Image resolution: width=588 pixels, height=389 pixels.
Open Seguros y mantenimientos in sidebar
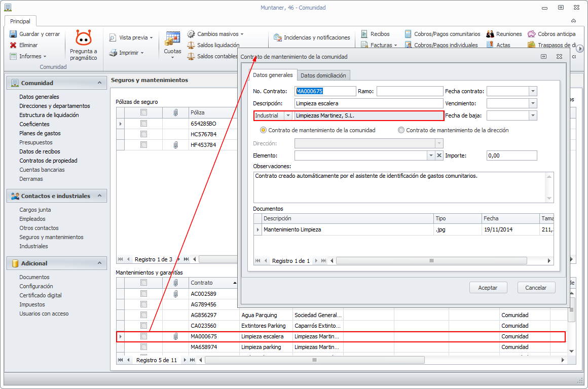click(x=51, y=237)
